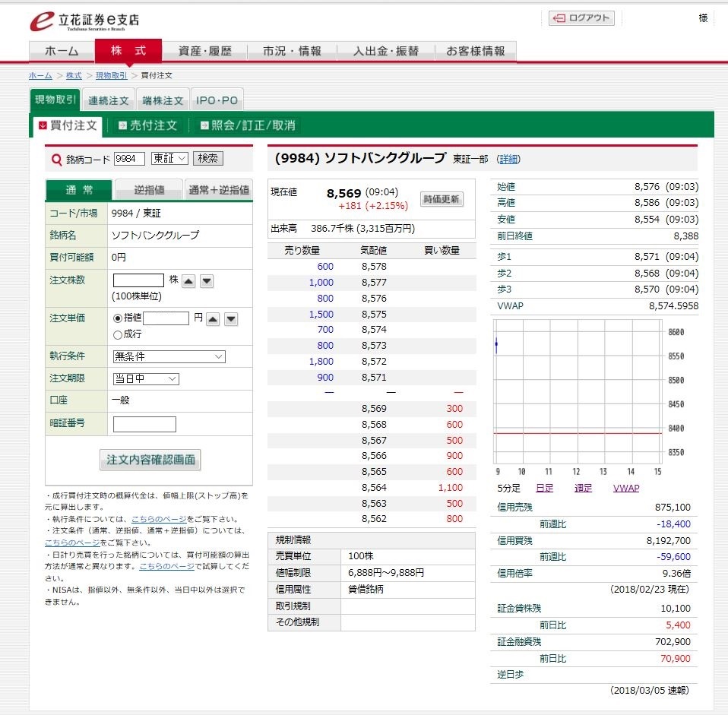Raise 注文単価 price with up arrow
728x715 pixels.
click(x=213, y=319)
